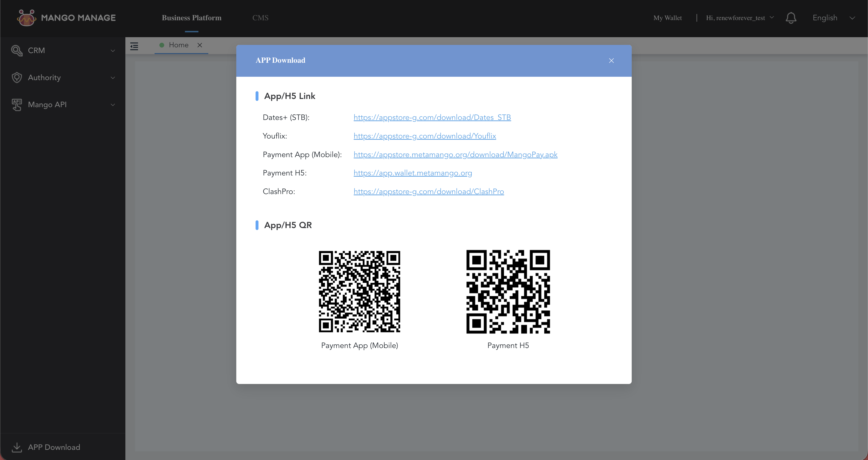Click the Authority shield icon

click(17, 77)
